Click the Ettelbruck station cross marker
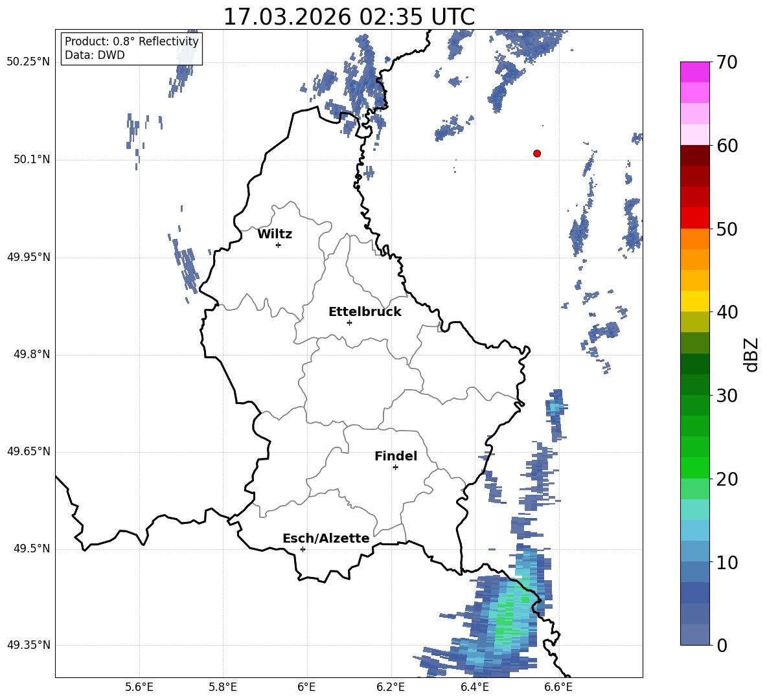Screen dimensions: 767x700 [349, 322]
